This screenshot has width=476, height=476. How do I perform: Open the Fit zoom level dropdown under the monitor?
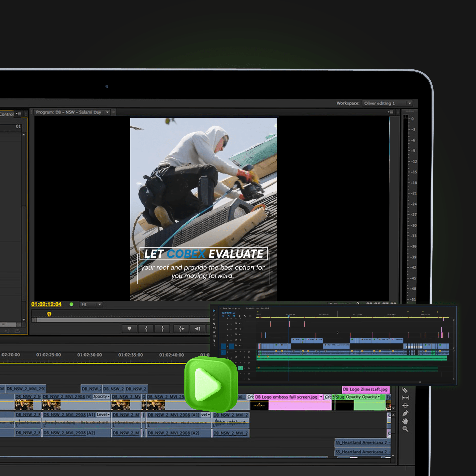coord(91,305)
